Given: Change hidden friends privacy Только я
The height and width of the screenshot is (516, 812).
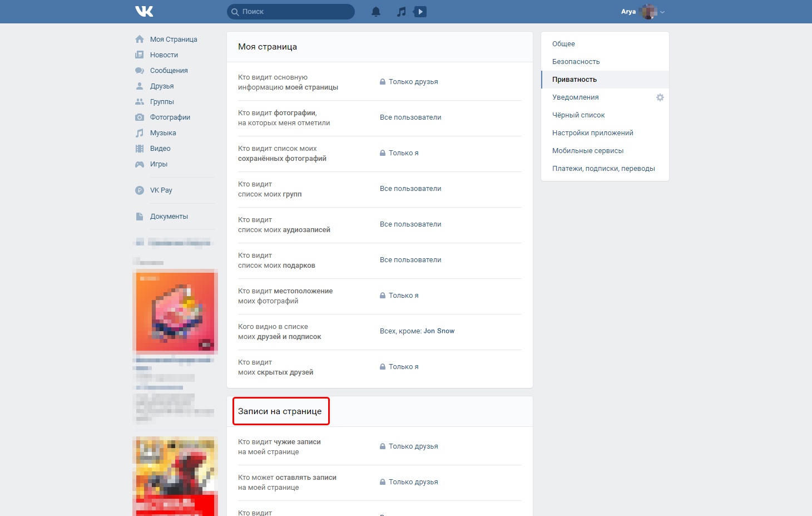Looking at the screenshot, I should coord(404,367).
